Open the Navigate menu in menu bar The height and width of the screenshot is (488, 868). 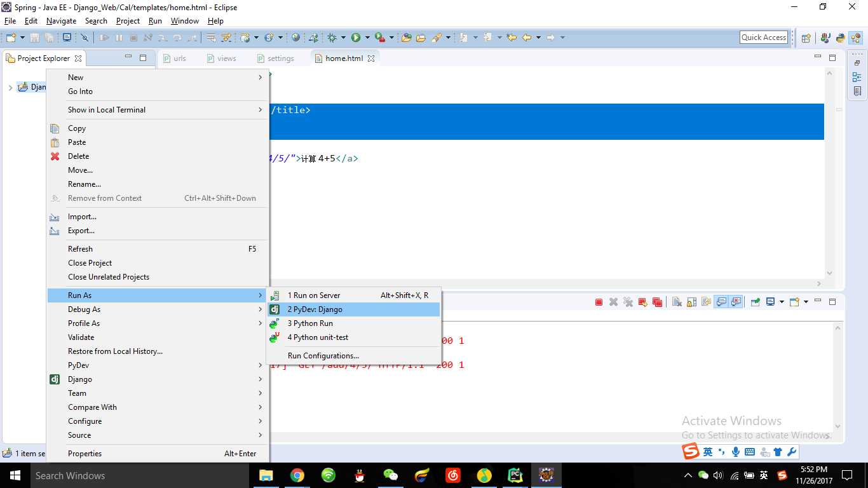(61, 21)
